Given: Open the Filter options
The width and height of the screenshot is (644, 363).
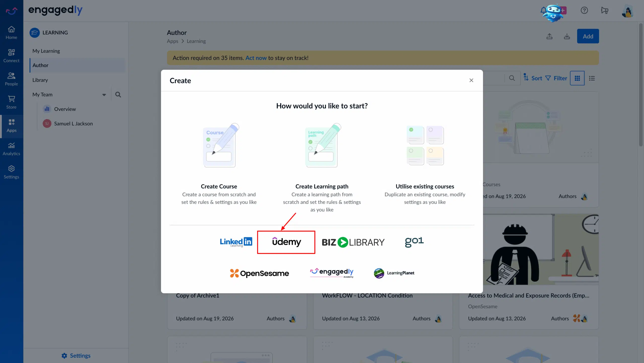Looking at the screenshot, I should (556, 78).
